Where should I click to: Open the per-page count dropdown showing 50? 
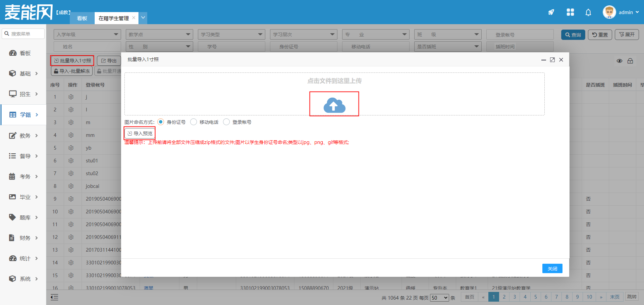439,298
